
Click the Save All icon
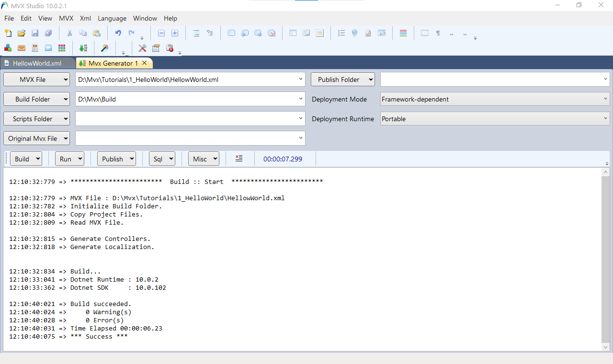click(48, 33)
